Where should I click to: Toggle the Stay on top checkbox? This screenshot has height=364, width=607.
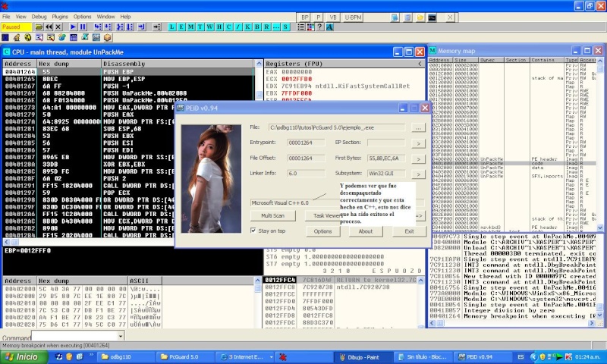coord(253,231)
